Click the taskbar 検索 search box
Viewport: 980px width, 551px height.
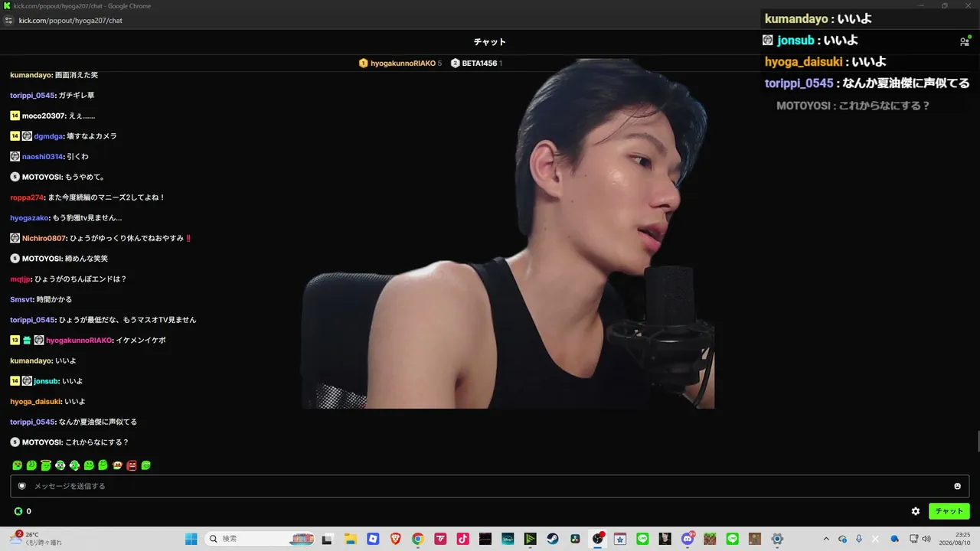coord(261,539)
